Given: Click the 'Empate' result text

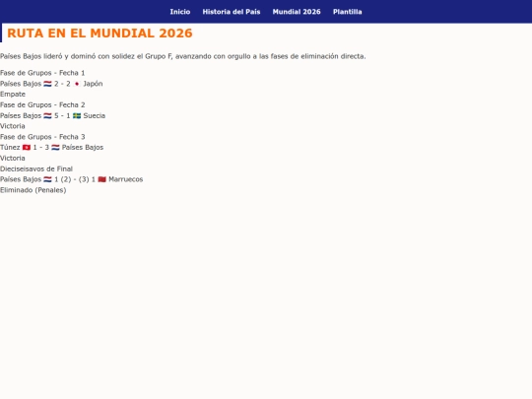Looking at the screenshot, I should click(x=13, y=95).
